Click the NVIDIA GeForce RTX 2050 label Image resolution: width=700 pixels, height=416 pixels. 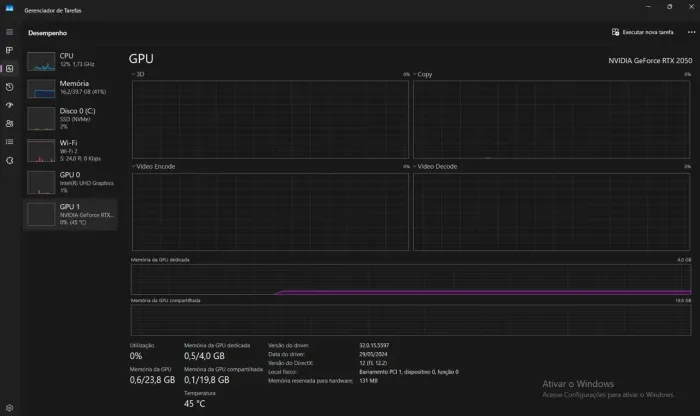coord(650,61)
